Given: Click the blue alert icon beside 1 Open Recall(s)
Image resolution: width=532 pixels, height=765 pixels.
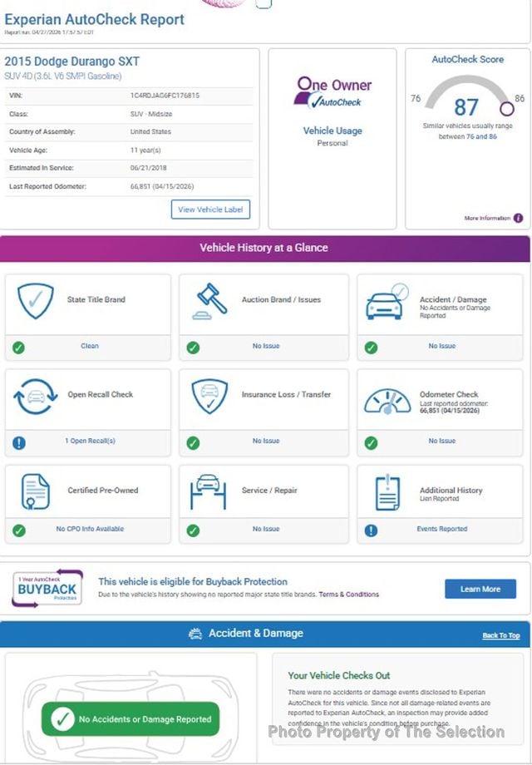Looking at the screenshot, I should [19, 443].
